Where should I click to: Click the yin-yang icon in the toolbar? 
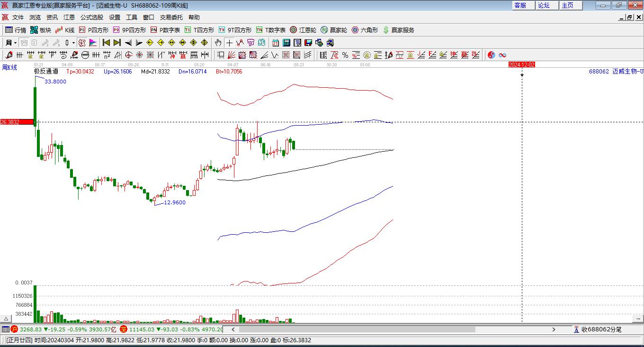coord(491,55)
